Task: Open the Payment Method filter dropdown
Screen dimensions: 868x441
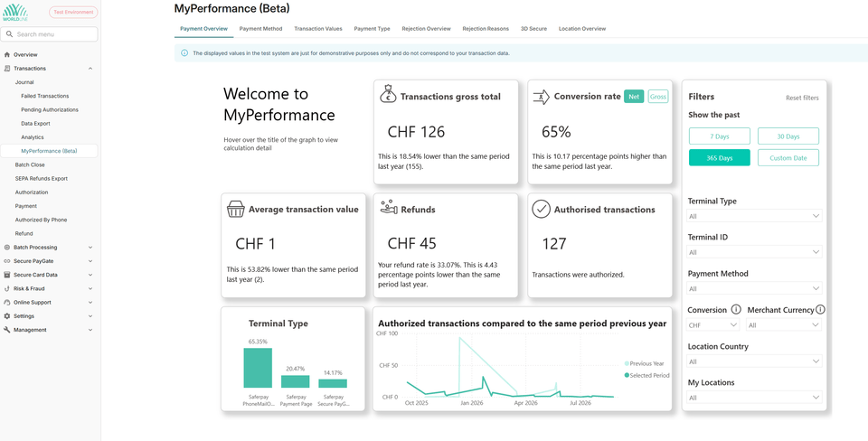Action: pyautogui.click(x=754, y=288)
